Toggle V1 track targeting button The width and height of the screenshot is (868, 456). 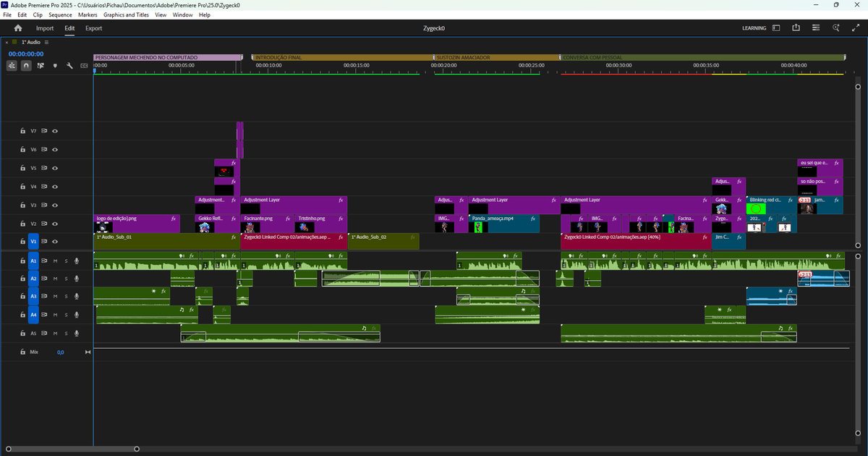(x=33, y=242)
